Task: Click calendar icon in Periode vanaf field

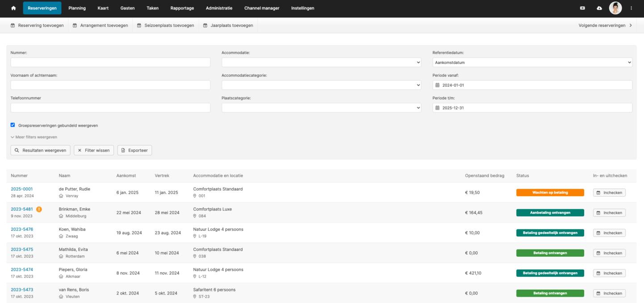Action: [438, 85]
